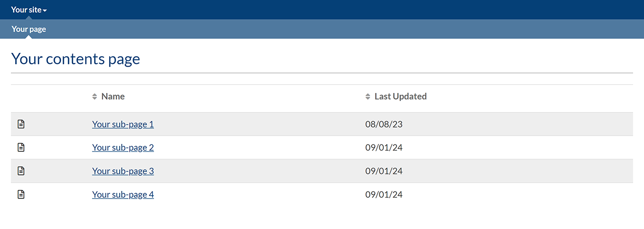Follow the Your sub-page 4 link
644x229 pixels.
pyautogui.click(x=123, y=195)
